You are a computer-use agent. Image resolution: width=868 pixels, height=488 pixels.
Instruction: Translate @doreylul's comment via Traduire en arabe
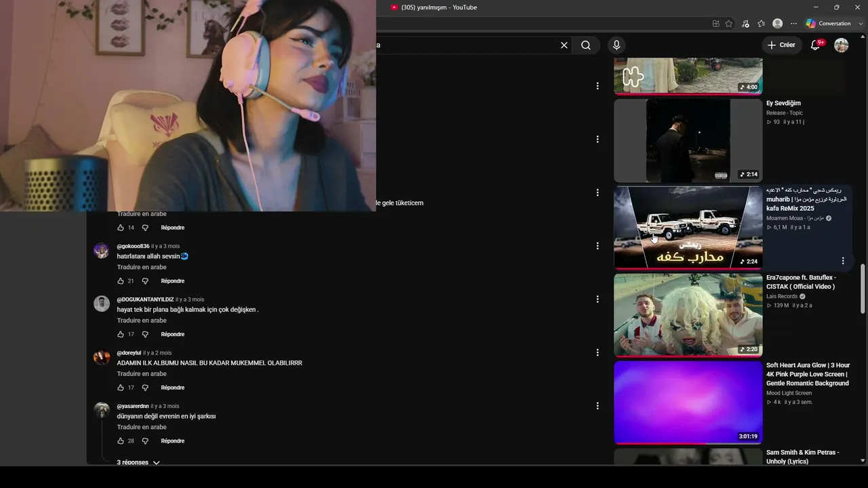point(142,374)
